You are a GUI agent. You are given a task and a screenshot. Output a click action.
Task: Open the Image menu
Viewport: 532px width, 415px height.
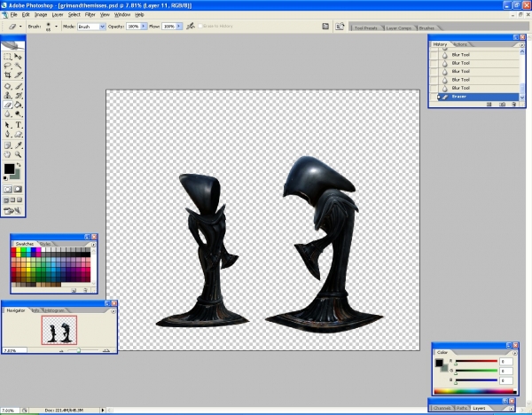tap(41, 14)
